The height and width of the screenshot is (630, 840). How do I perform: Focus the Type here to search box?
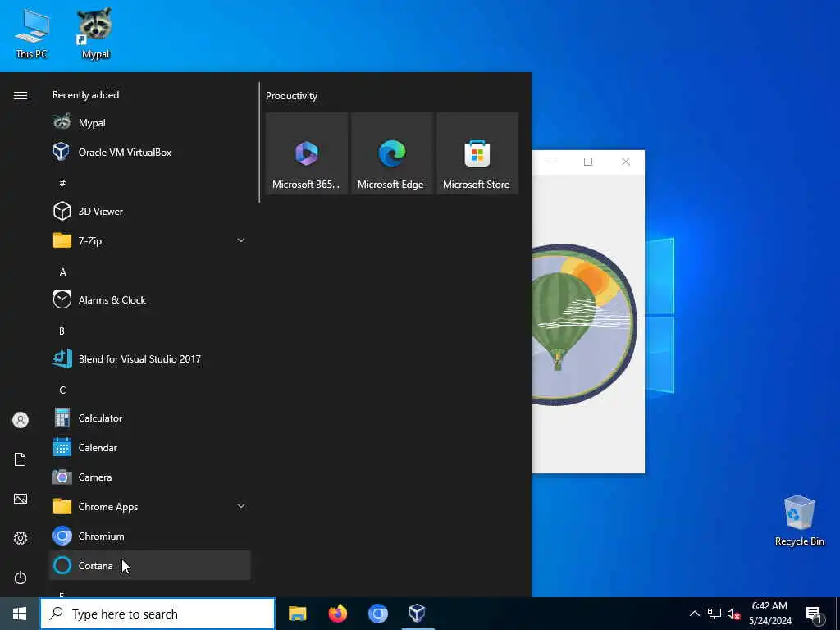(157, 614)
